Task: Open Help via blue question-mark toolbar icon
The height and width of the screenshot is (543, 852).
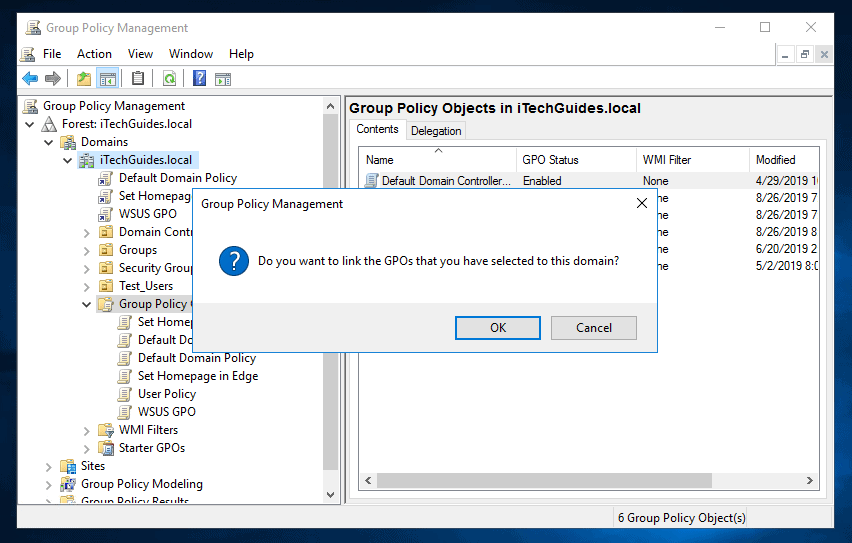Action: (200, 79)
